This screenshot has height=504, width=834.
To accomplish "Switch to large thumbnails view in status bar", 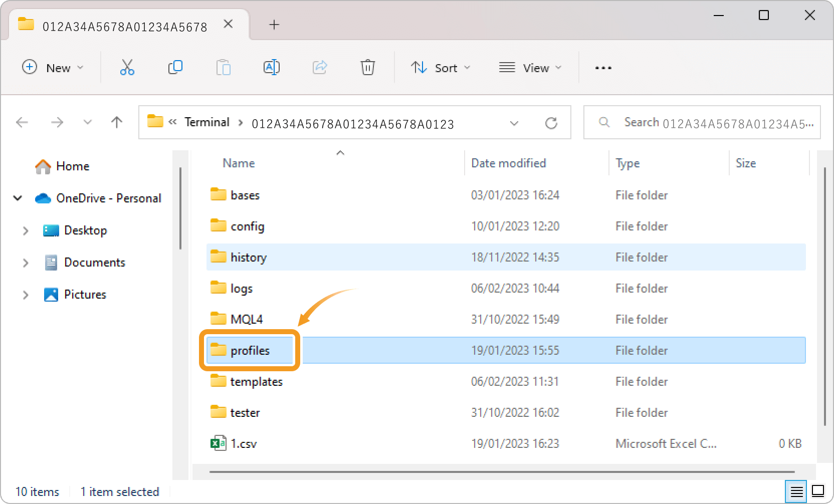I will pyautogui.click(x=818, y=491).
